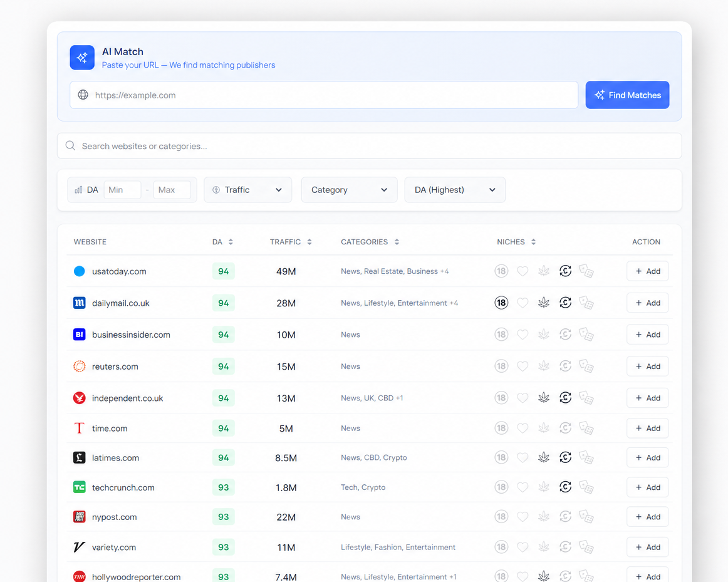Viewport: 728px width, 582px height.
Task: Click the crypto niche icon for latimes.com
Action: pyautogui.click(x=565, y=457)
